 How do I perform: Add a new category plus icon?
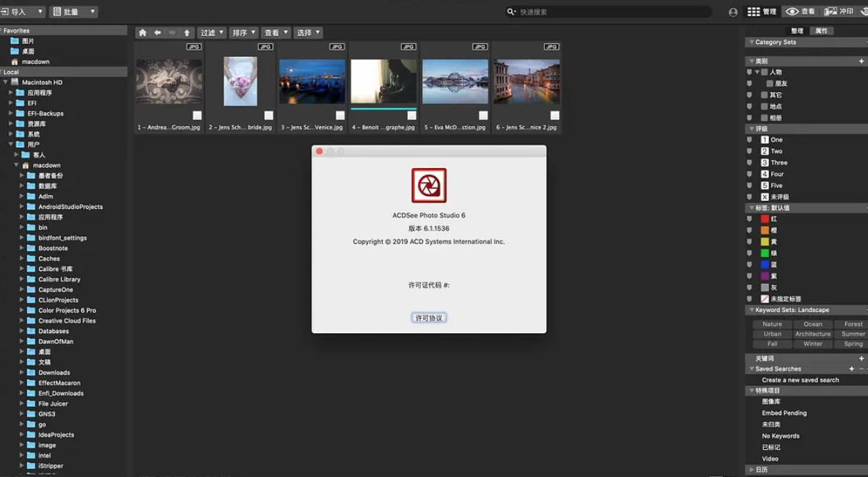(861, 61)
